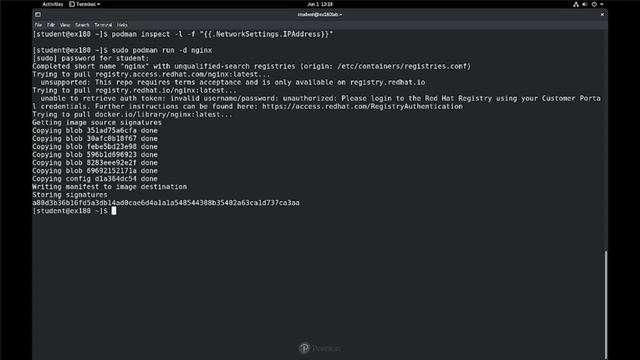Screen dimensions: 640x360
Task: Open the Search menu
Action: click(x=82, y=25)
